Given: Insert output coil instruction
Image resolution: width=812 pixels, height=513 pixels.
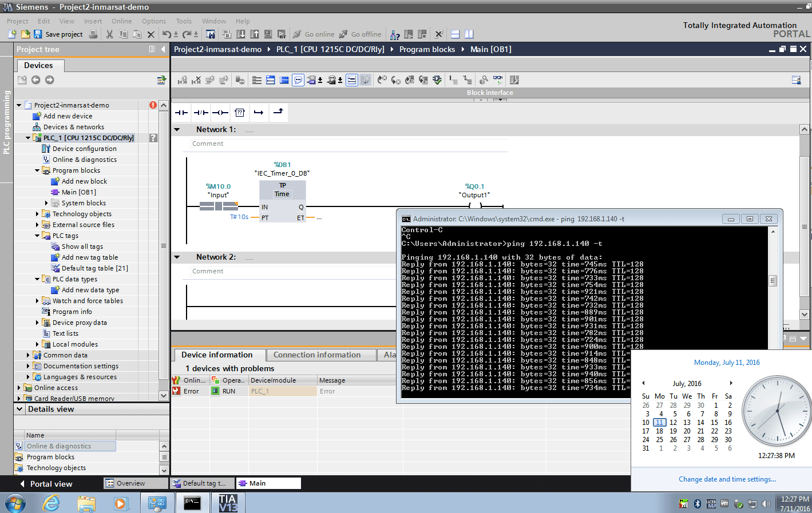Looking at the screenshot, I should (x=220, y=113).
